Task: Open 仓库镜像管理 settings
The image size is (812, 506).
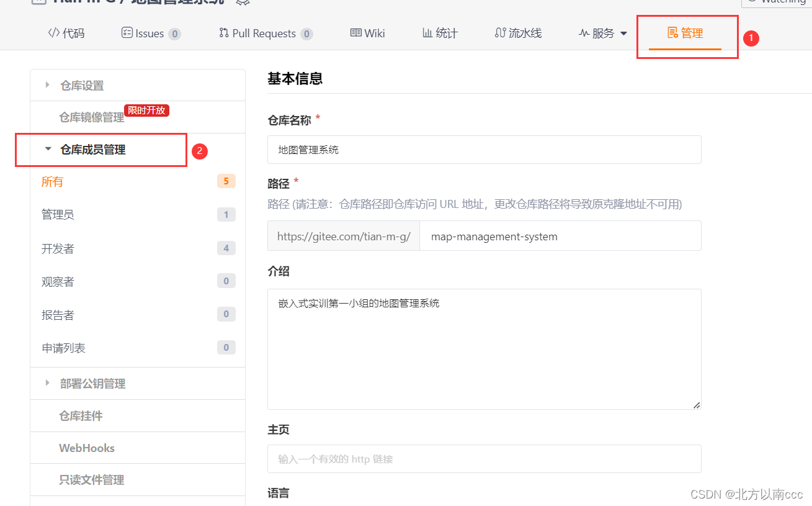Action: [x=92, y=117]
